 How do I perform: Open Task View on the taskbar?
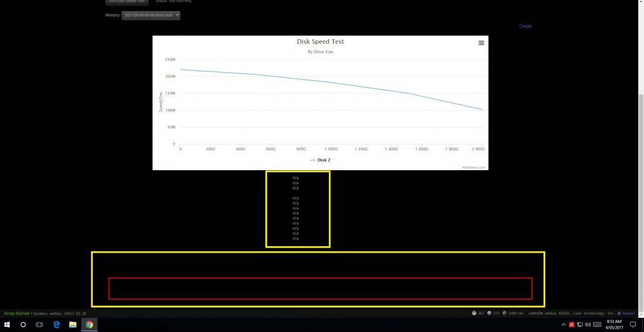pyautogui.click(x=39, y=325)
